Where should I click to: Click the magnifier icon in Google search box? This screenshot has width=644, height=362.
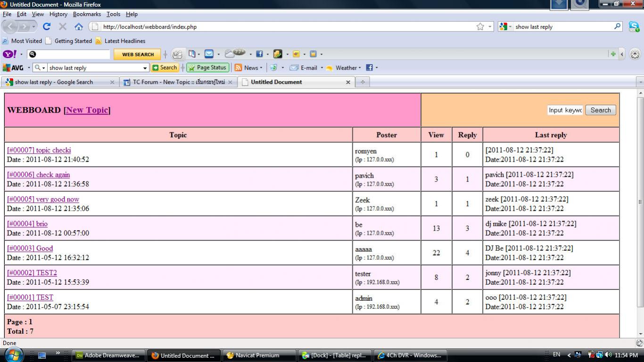pyautogui.click(x=618, y=26)
